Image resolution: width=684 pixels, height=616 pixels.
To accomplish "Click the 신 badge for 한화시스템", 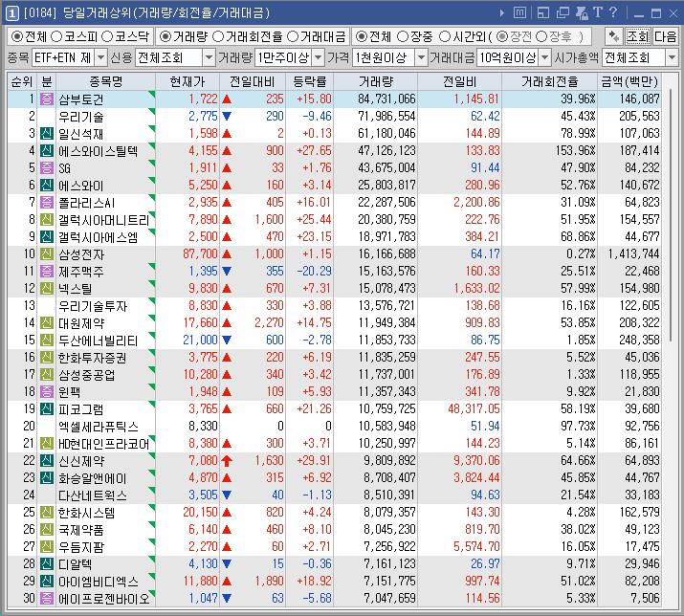I will [x=47, y=512].
